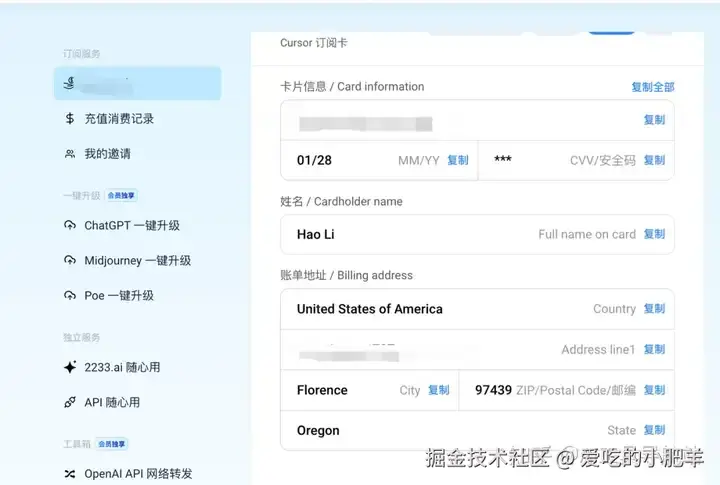Copy the Country field value
The image size is (720, 485).
(654, 308)
